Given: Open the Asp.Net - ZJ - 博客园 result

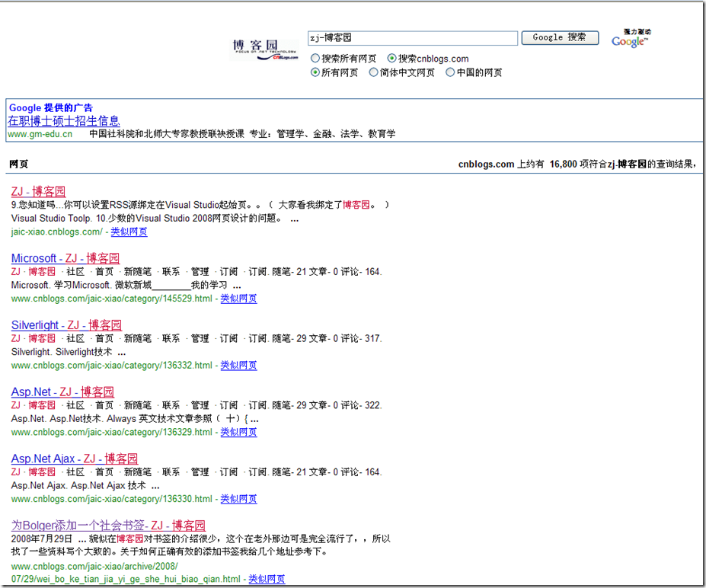Looking at the screenshot, I should [62, 391].
